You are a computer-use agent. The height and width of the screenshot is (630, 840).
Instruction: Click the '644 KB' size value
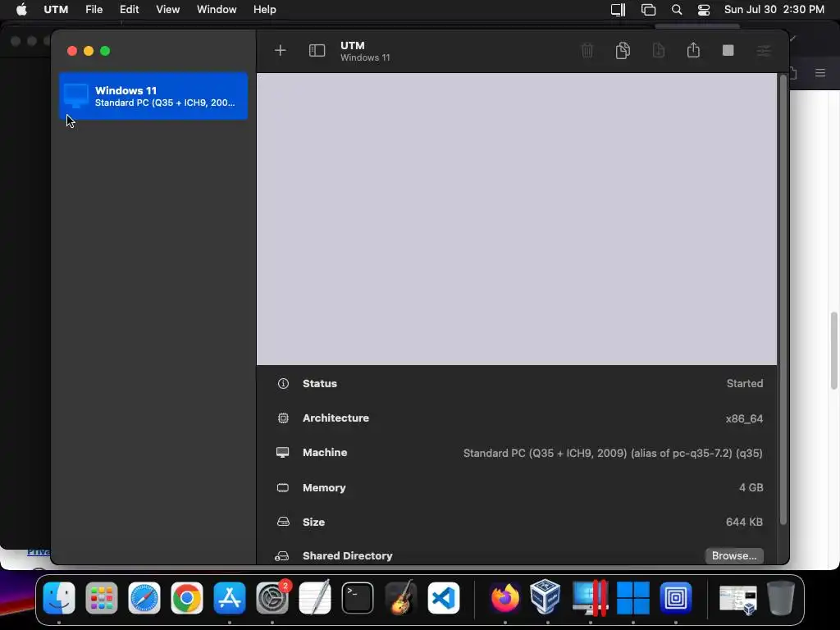744,522
